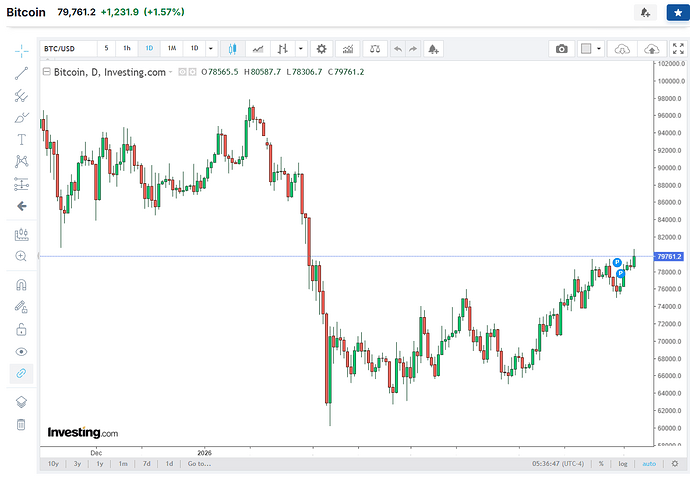Collapse the Bitcoin legend box
This screenshot has width=690, height=477.
[x=47, y=71]
